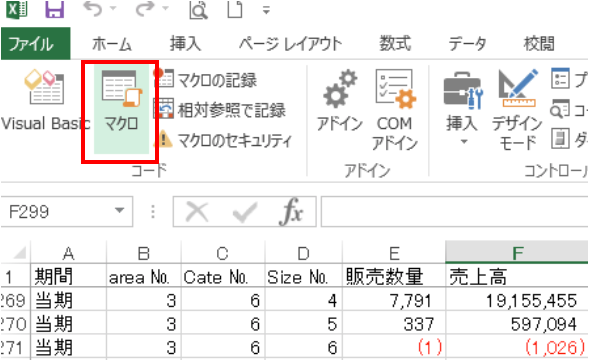The height and width of the screenshot is (360, 591).
Task: Save the workbook with floppy icon
Action: (x=55, y=10)
